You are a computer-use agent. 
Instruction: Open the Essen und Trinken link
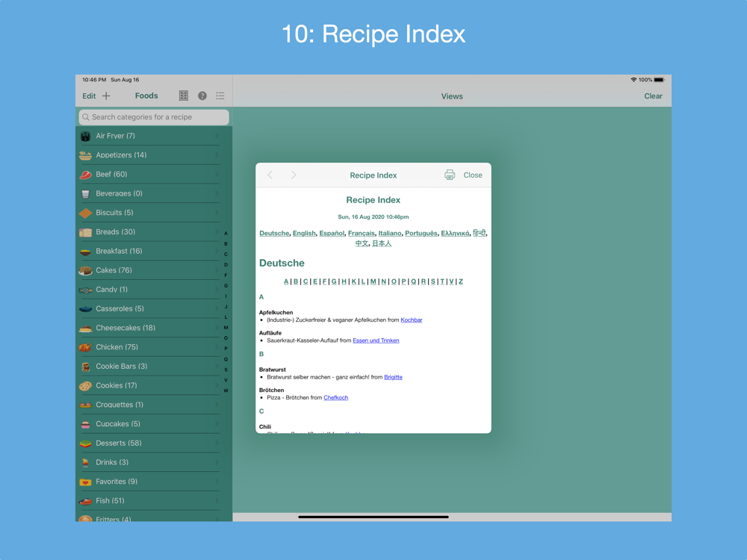[x=376, y=340]
